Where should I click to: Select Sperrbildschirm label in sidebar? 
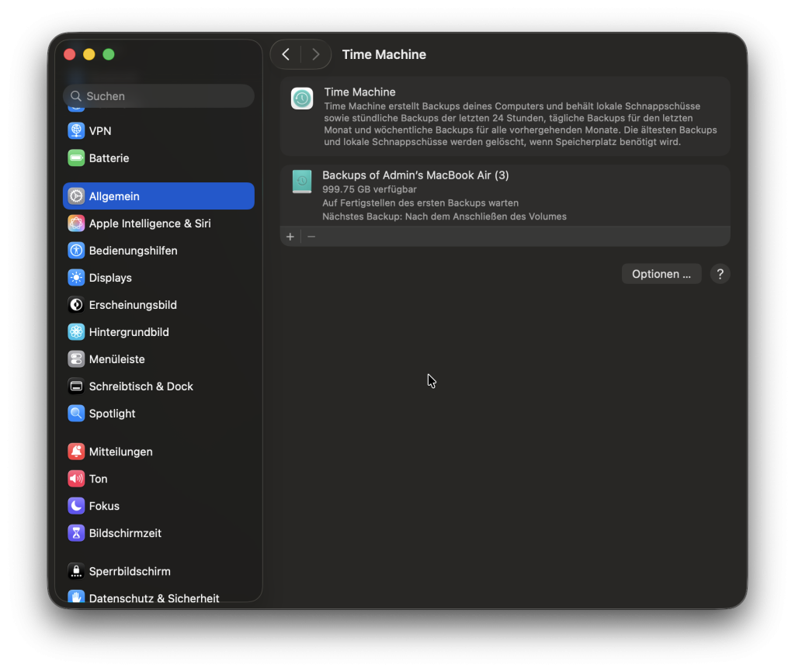tap(130, 571)
